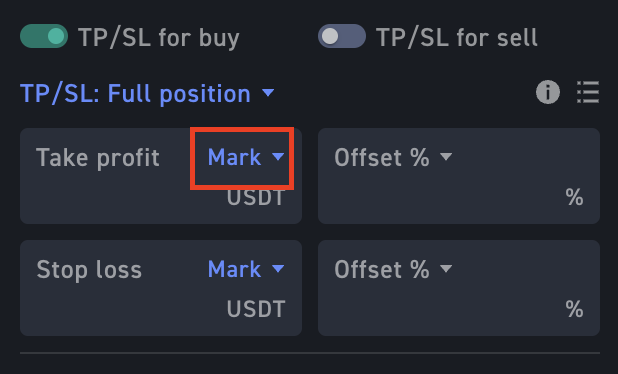
Task: Click the caret beside Take profit Offset %
Action: pyautogui.click(x=446, y=157)
